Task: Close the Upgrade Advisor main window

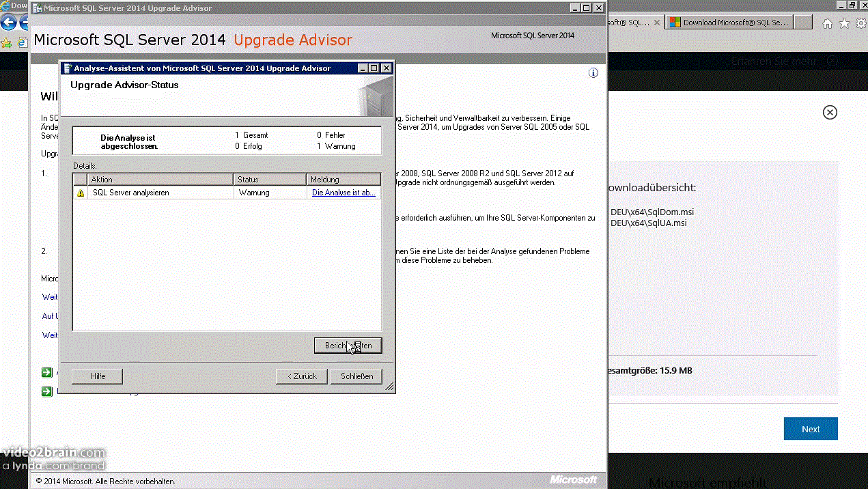Action: tap(599, 8)
